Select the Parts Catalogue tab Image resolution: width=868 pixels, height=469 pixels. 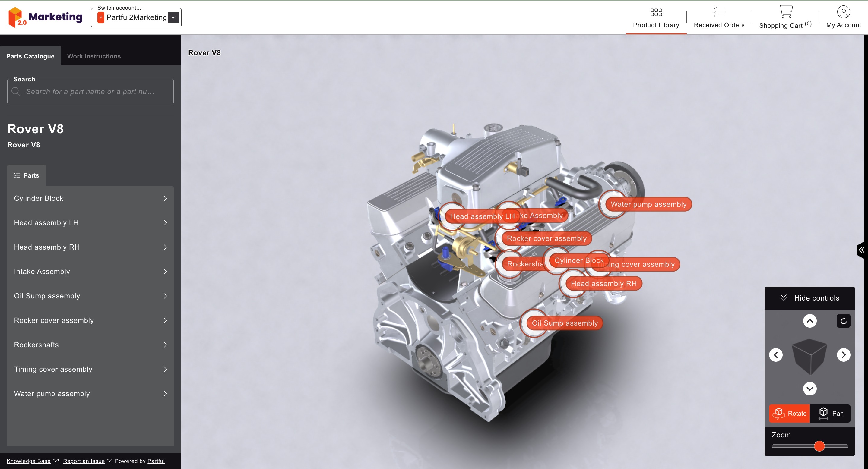pyautogui.click(x=30, y=56)
